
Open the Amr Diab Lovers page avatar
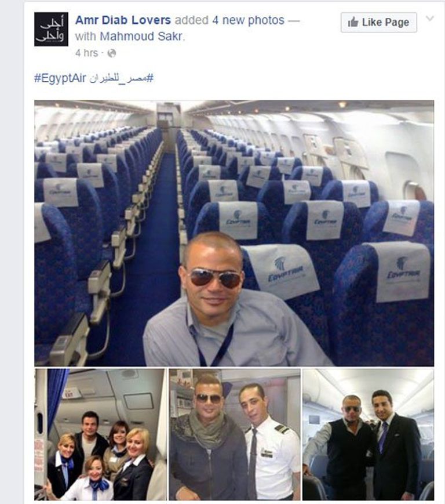pos(51,29)
